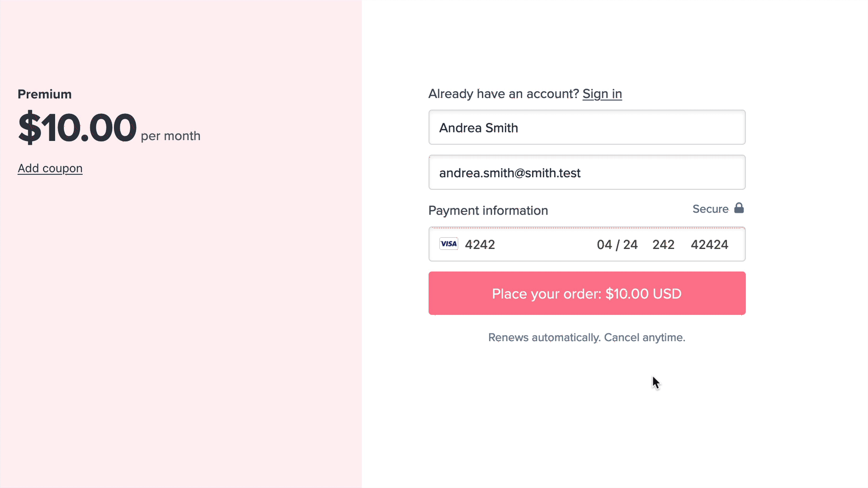Screen dimensions: 868x488
Task: Select the expiry date 04 / 24
Action: (x=617, y=244)
